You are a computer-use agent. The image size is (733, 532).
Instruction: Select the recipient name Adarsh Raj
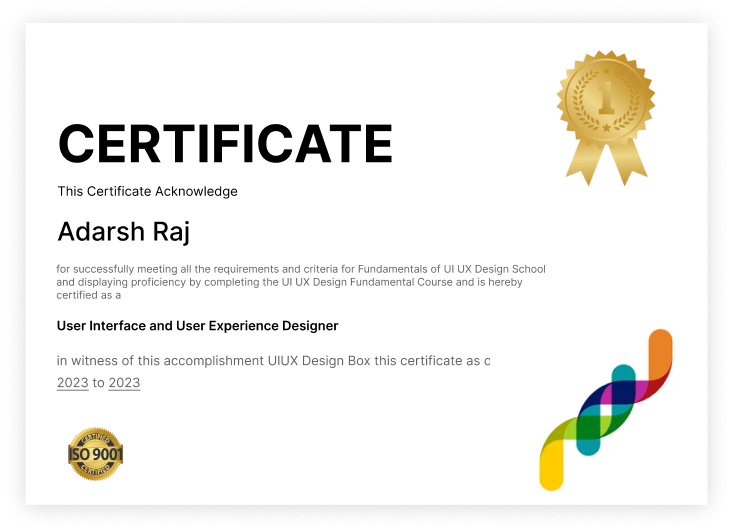[x=123, y=231]
